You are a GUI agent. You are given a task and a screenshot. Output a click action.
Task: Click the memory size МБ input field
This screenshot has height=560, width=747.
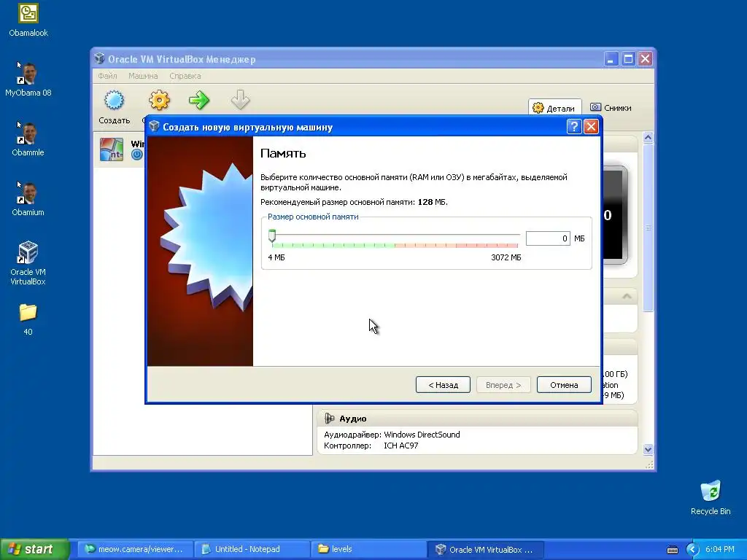(x=548, y=238)
